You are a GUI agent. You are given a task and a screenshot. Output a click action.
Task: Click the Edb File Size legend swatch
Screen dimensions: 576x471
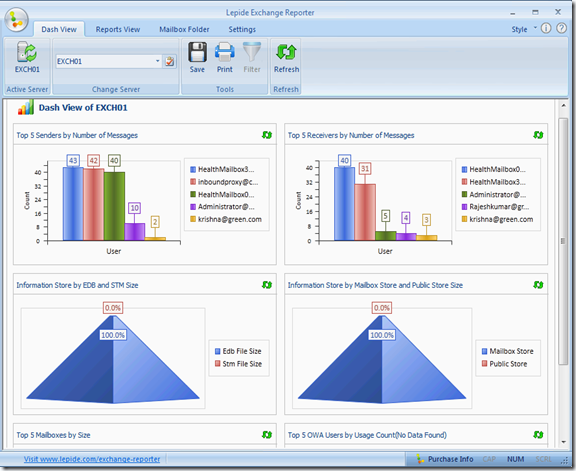coord(217,351)
